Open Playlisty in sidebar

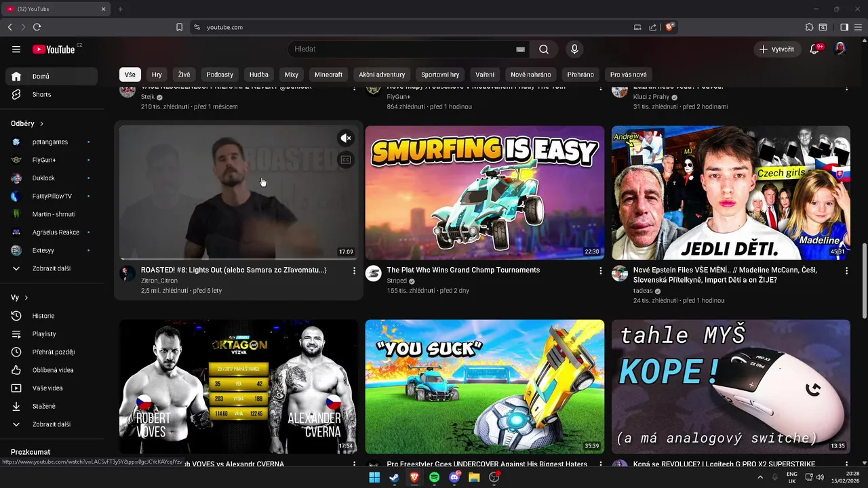point(52,334)
